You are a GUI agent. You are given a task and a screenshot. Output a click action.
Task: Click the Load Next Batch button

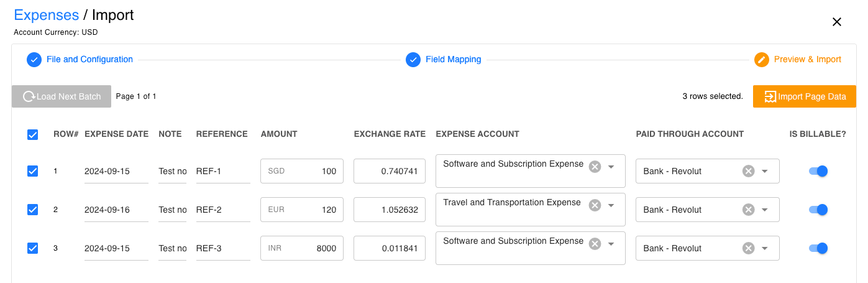(62, 96)
